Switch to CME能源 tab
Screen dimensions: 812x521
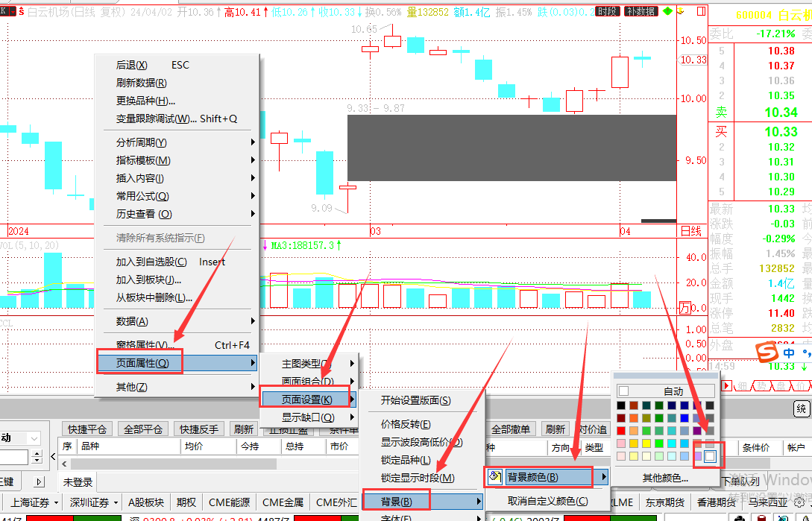(x=229, y=502)
